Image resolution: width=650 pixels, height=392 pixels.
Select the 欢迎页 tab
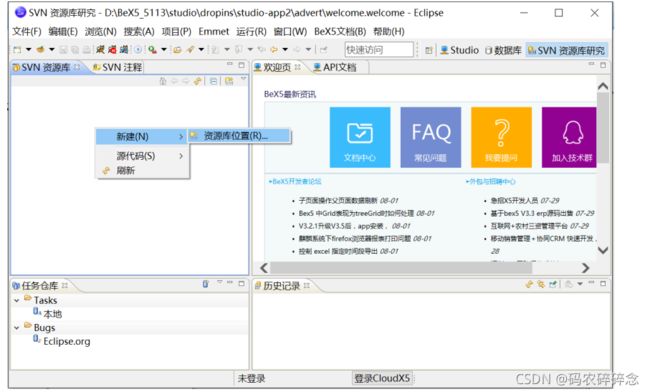(277, 67)
